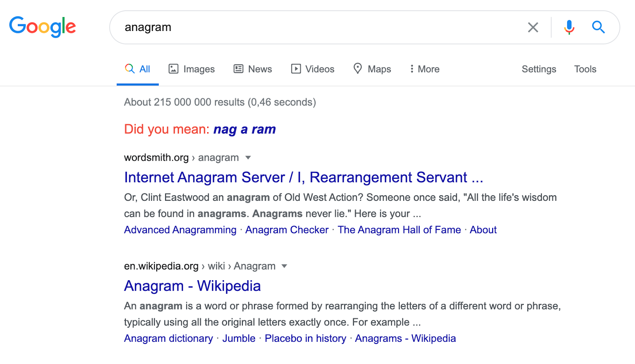The height and width of the screenshot is (364, 635).
Task: Switch to the Maps tab
Action: [372, 69]
